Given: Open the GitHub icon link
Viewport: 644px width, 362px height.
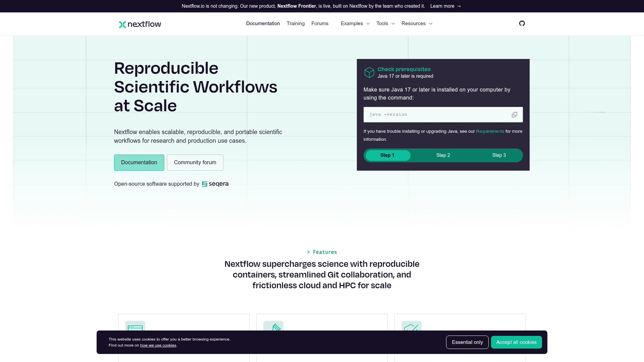Looking at the screenshot, I should (x=522, y=23).
